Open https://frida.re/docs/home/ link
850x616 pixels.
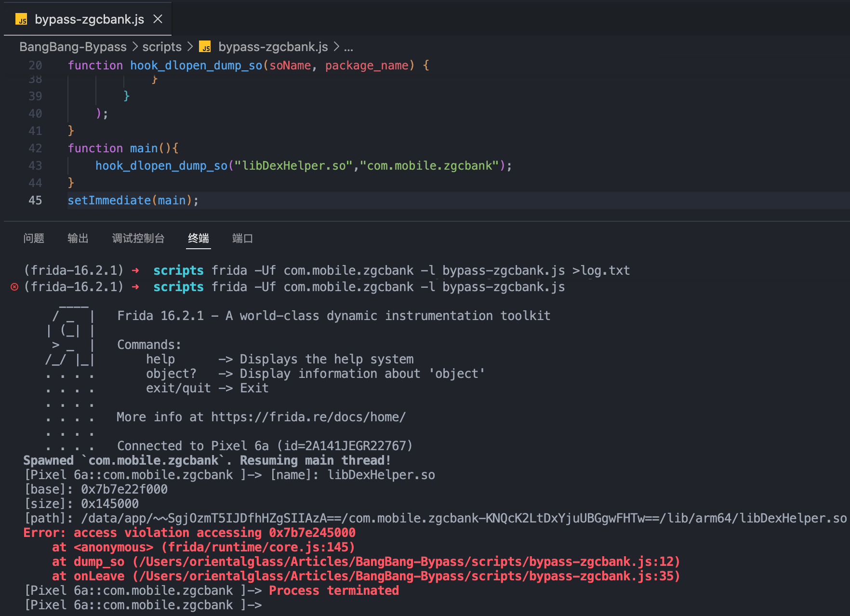(x=308, y=417)
